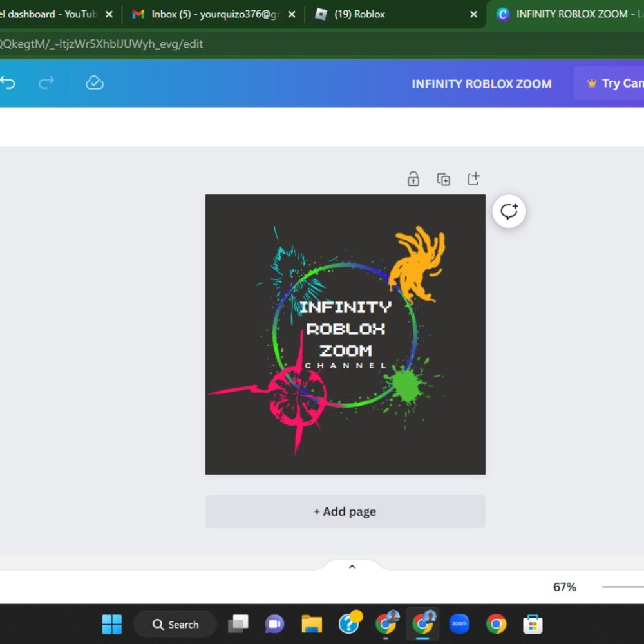Duplicate the page with copy icon
This screenshot has width=644, height=644.
click(x=443, y=179)
